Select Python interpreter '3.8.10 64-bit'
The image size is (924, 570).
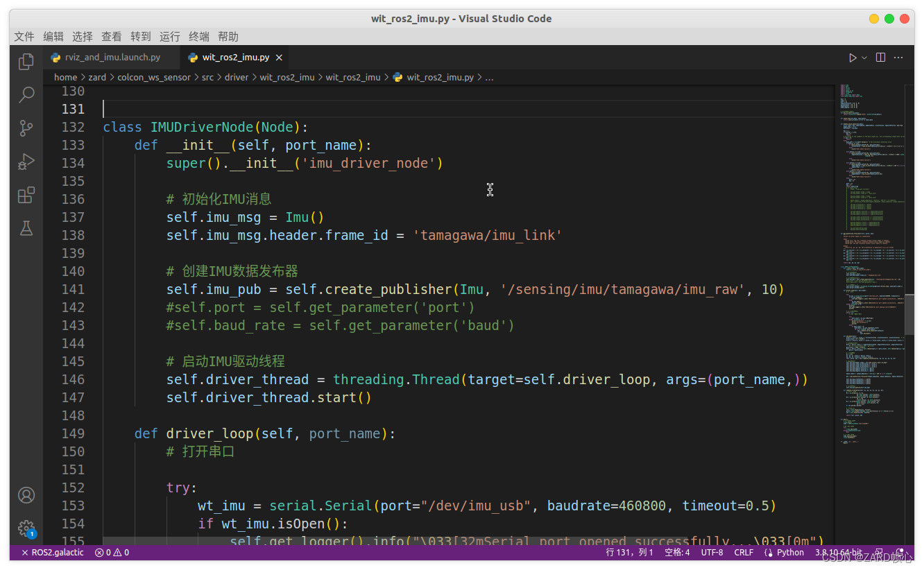pos(838,553)
